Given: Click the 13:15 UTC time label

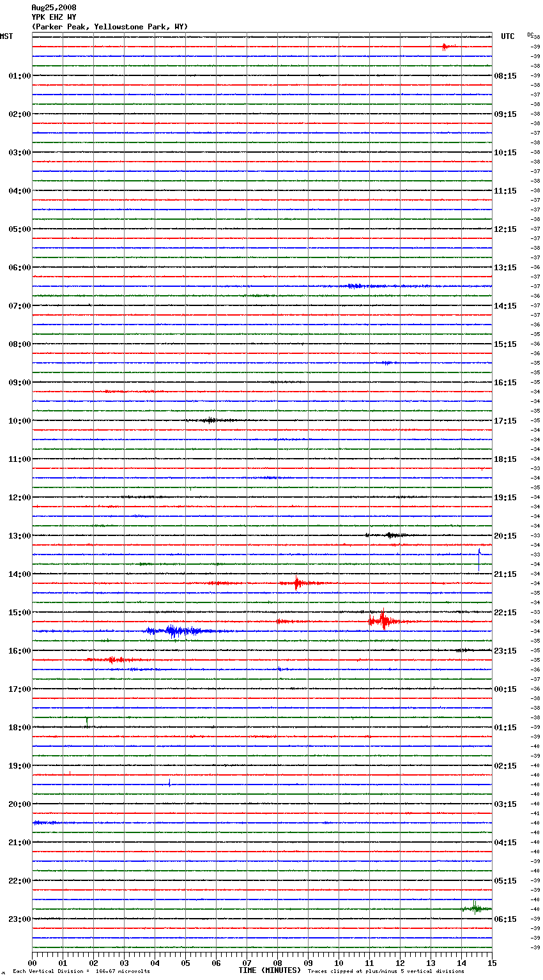Looking at the screenshot, I should [x=505, y=268].
